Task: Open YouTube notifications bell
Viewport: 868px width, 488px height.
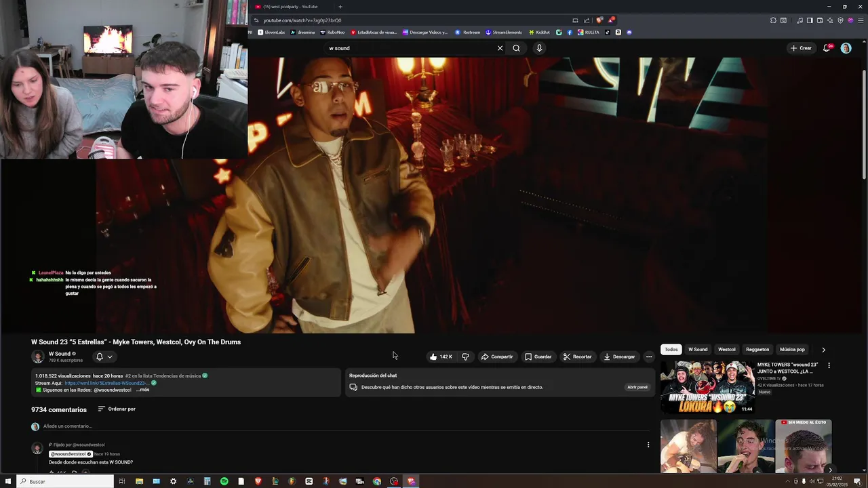Action: click(827, 48)
